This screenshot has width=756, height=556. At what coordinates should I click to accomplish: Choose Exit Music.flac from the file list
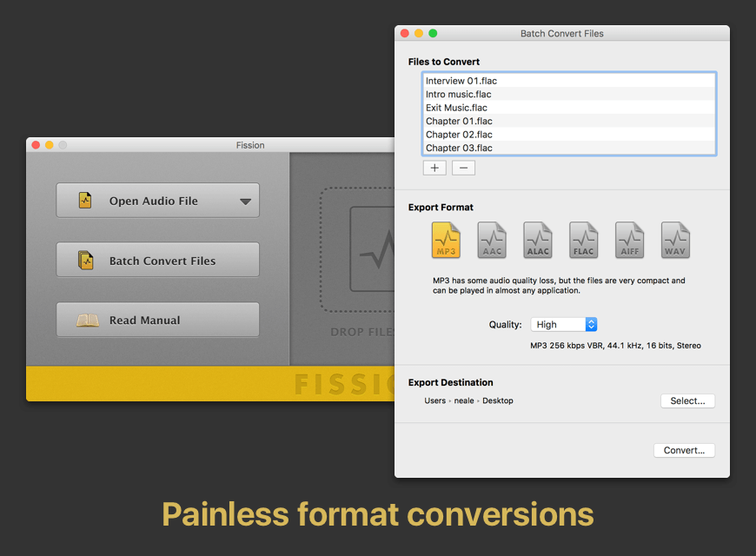(456, 108)
